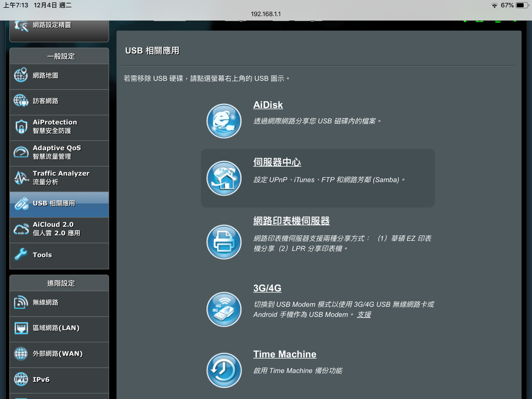
Task: Click the 12月4日 週二 date in status bar
Action: point(53,5)
